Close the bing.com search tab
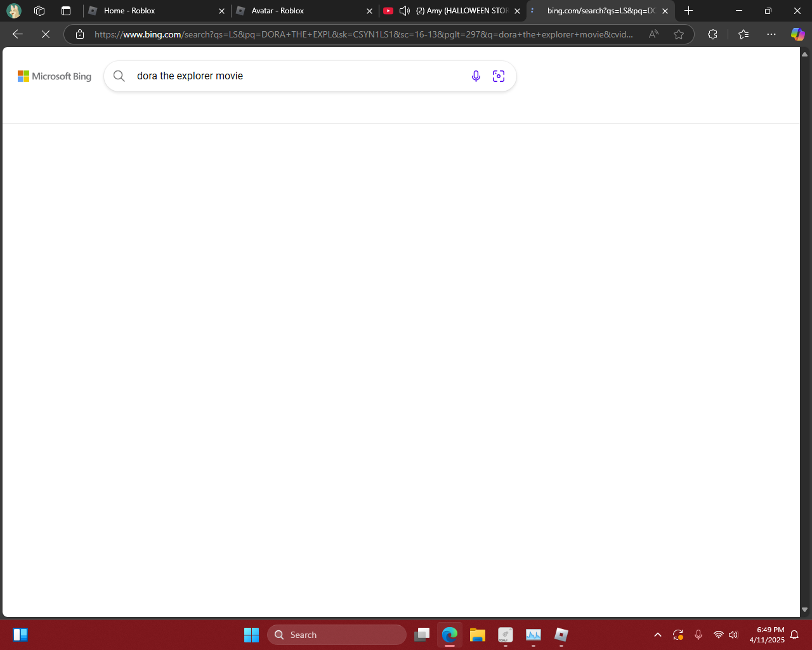Screen dimensions: 812x650 [x=665, y=11]
